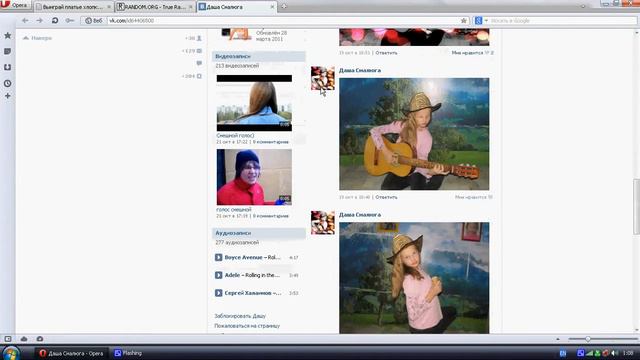Click Пожаловаться на страницу link
Screen dimensions: 640x360
pos(247,326)
